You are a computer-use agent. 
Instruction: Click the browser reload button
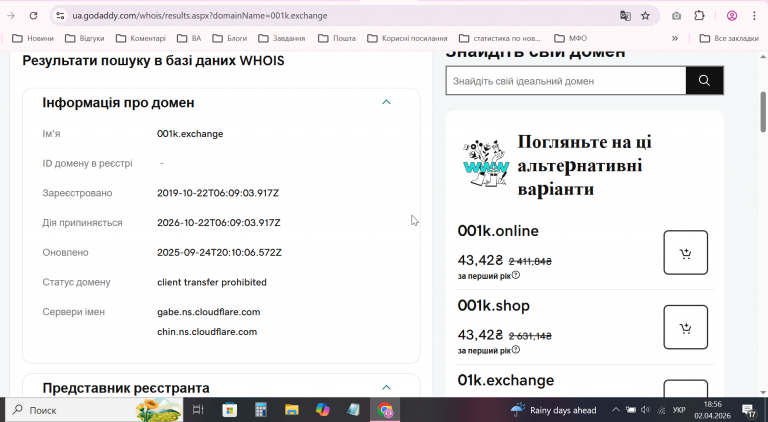pyautogui.click(x=33, y=16)
